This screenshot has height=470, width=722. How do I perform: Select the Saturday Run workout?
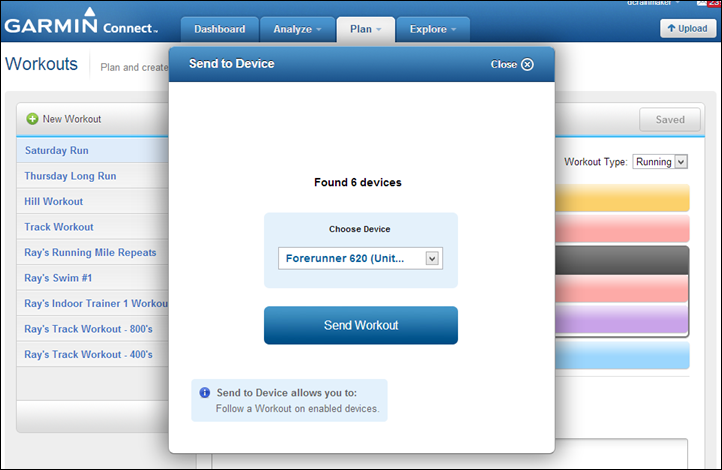(x=93, y=151)
